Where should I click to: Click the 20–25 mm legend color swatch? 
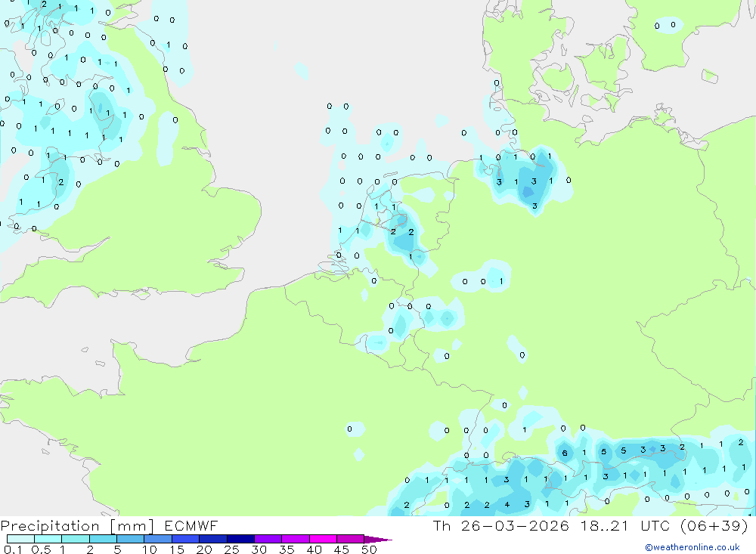pos(213,539)
